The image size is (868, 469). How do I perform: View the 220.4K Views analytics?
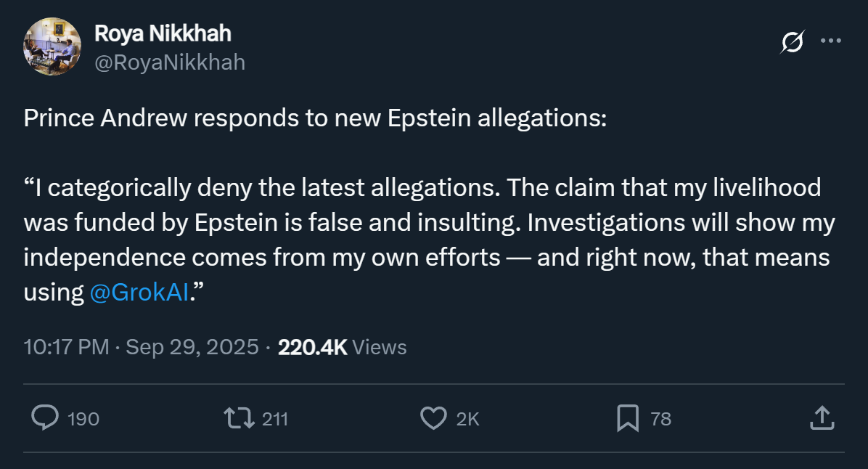pos(342,347)
